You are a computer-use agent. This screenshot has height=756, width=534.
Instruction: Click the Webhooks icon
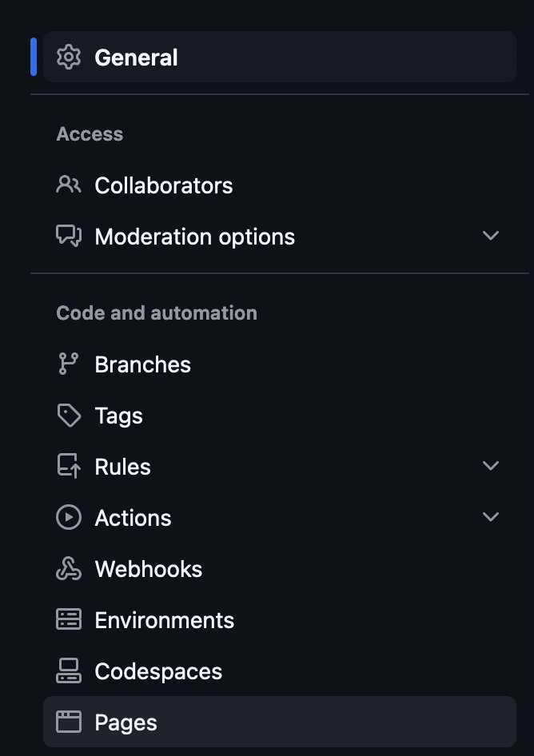(x=69, y=568)
